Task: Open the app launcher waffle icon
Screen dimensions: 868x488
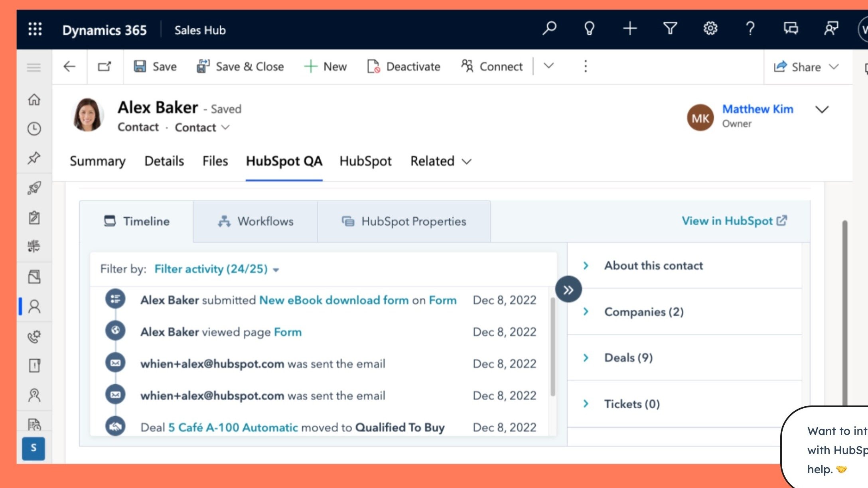Action: click(x=35, y=29)
